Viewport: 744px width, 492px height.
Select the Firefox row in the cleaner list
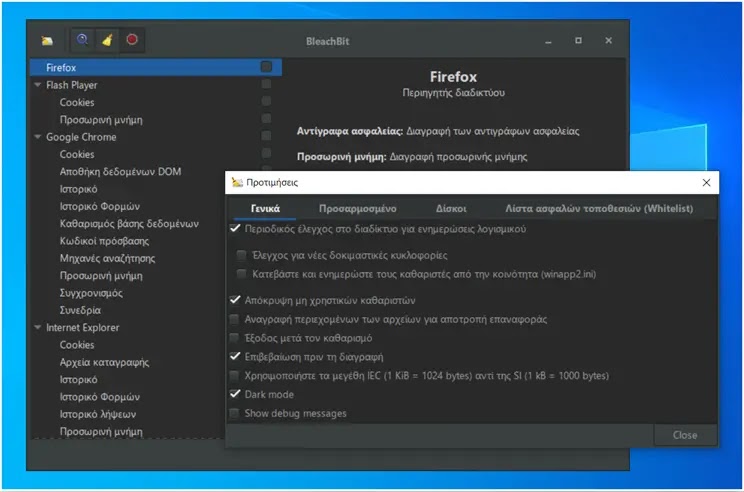tap(156, 67)
